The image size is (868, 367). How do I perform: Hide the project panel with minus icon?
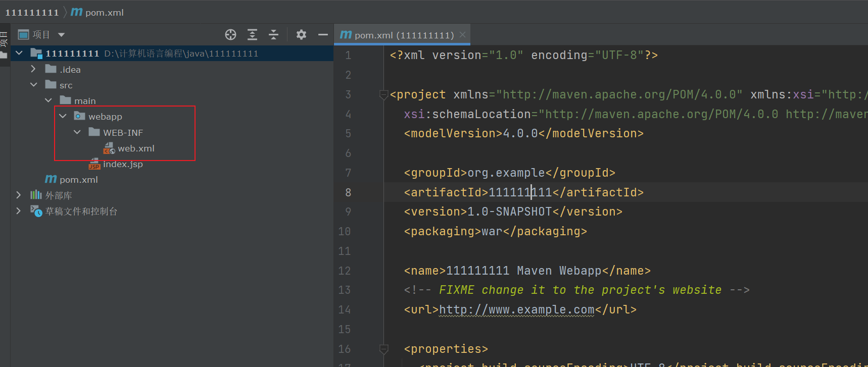click(323, 34)
